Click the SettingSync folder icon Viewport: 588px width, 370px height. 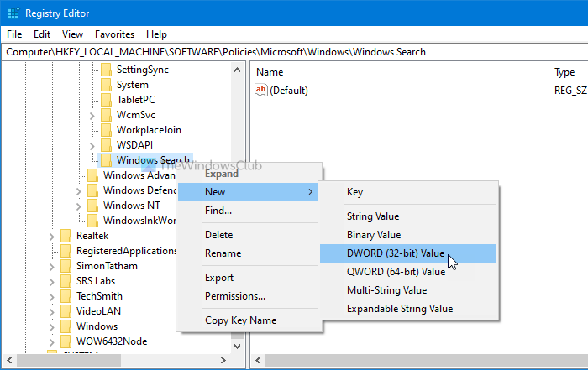106,70
